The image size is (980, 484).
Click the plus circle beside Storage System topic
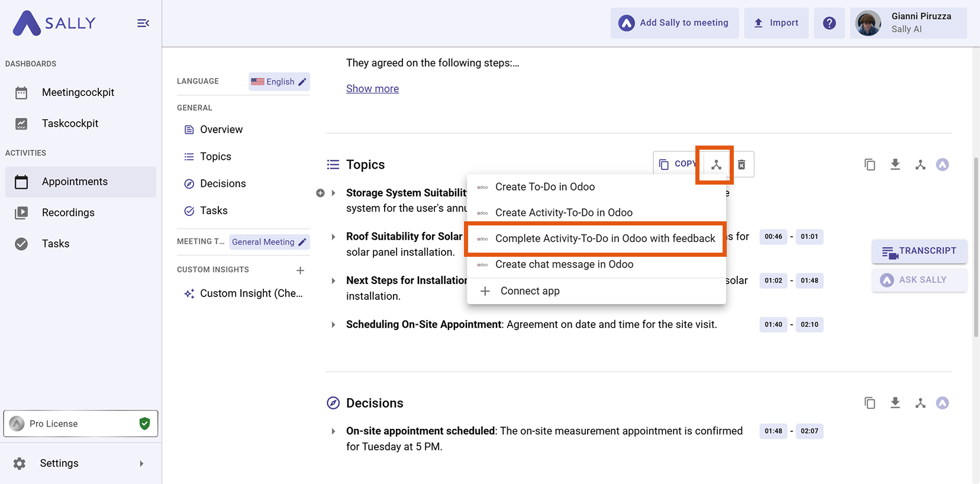tap(320, 193)
